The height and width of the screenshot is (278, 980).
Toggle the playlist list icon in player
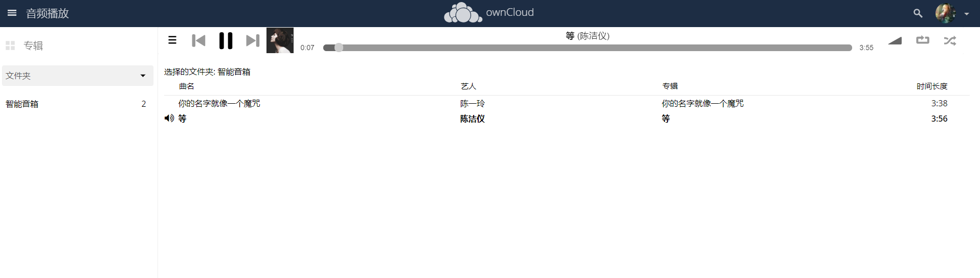click(x=172, y=40)
